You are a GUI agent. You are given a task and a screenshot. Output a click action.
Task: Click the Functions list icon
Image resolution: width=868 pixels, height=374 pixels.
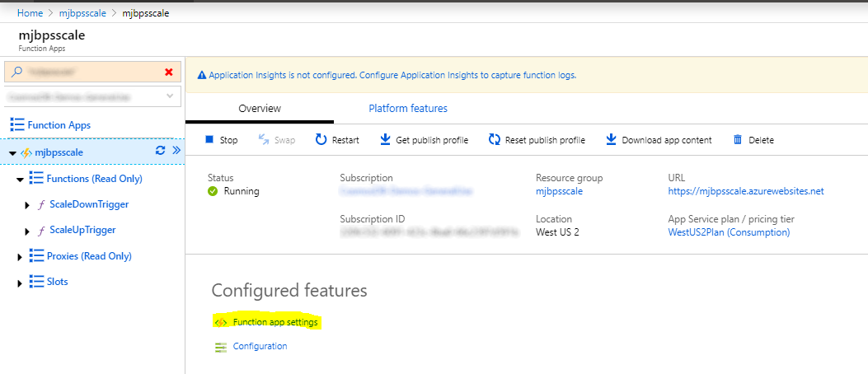click(36, 178)
